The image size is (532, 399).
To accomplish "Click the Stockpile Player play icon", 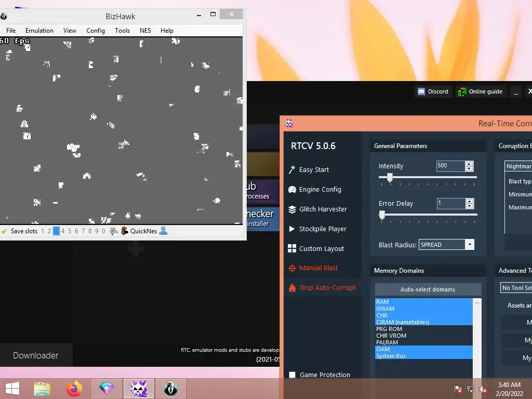I will coord(292,229).
